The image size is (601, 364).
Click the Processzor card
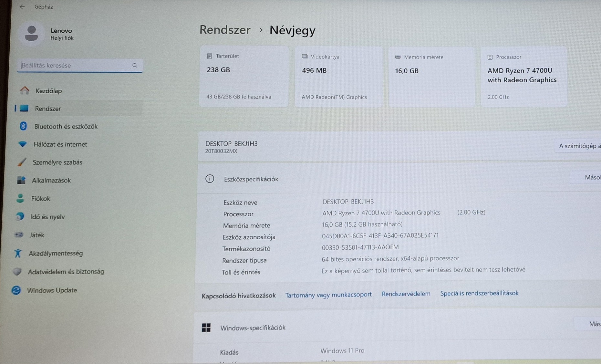point(524,77)
